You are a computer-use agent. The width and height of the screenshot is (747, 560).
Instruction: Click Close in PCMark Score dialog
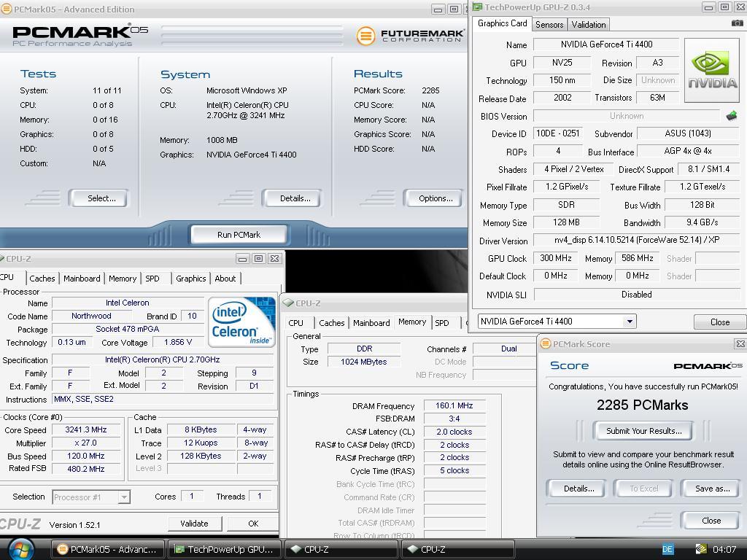[x=711, y=521]
